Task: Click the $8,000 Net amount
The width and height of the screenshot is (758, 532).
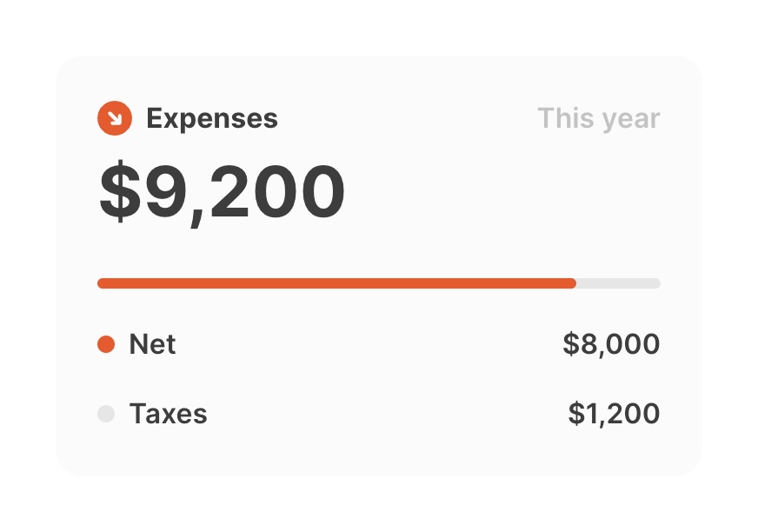Action: (x=611, y=345)
